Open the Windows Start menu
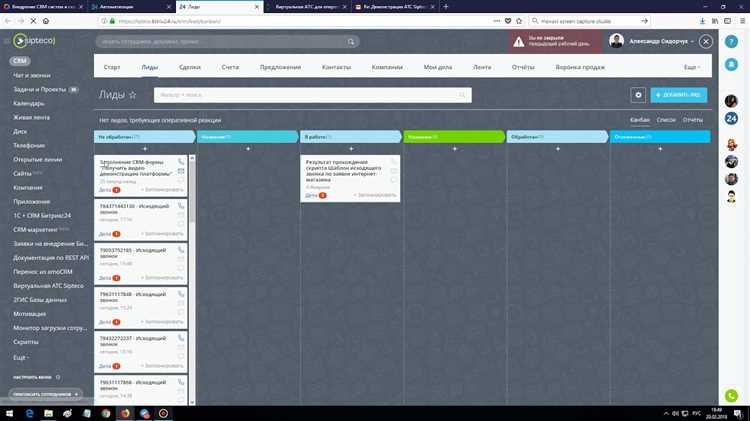Viewport: 750px width, 421px height. 9,413
